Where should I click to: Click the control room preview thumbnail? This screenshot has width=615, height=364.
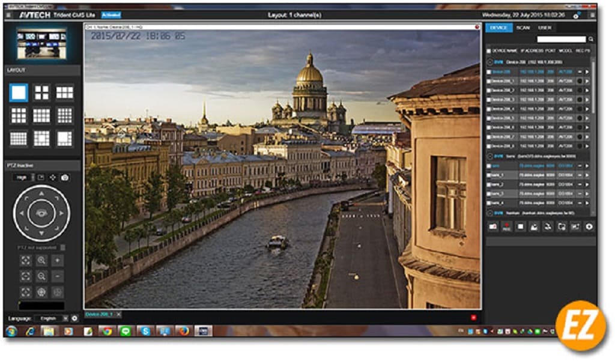tap(41, 43)
